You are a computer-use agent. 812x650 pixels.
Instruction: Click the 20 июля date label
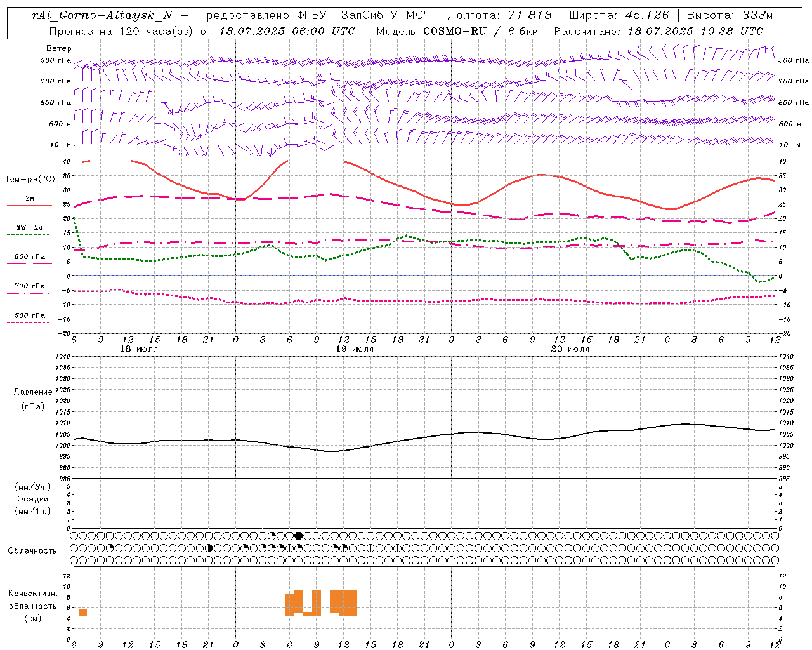570,349
